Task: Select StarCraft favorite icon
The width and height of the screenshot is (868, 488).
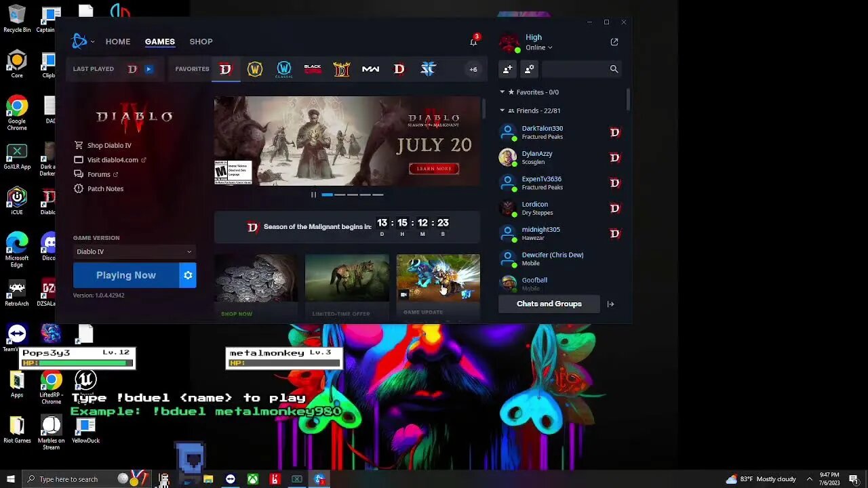Action: (428, 69)
